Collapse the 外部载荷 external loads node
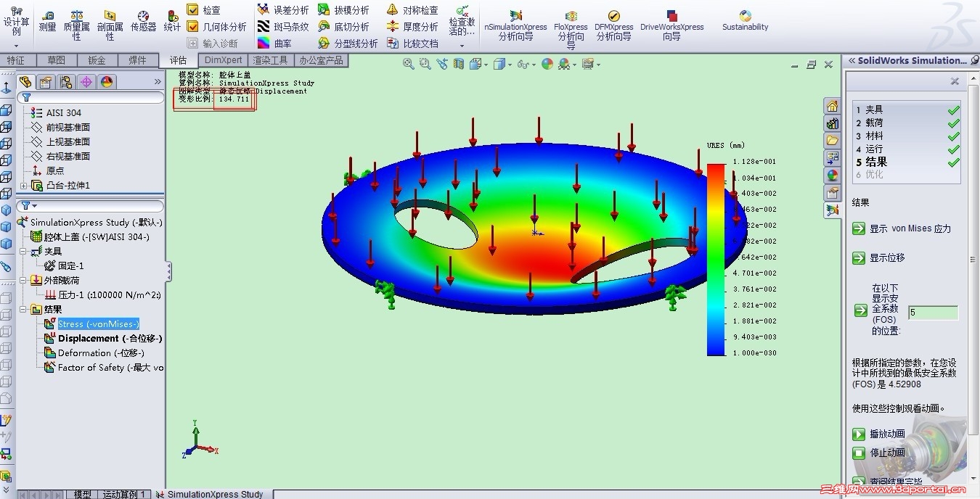Image resolution: width=980 pixels, height=499 pixels. [24, 280]
